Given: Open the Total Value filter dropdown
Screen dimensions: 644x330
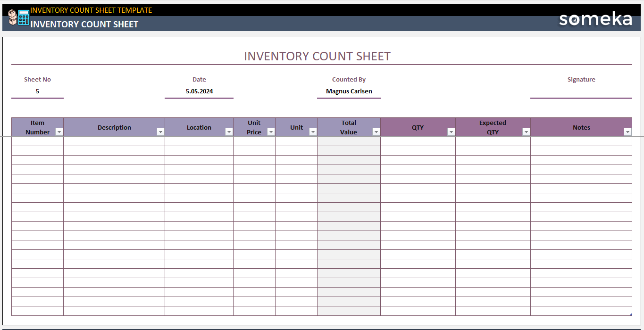Looking at the screenshot, I should pos(376,132).
